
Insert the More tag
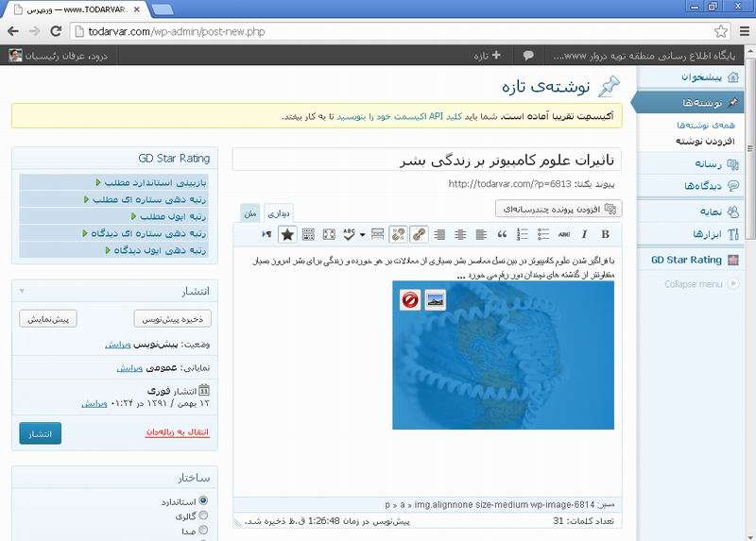377,234
